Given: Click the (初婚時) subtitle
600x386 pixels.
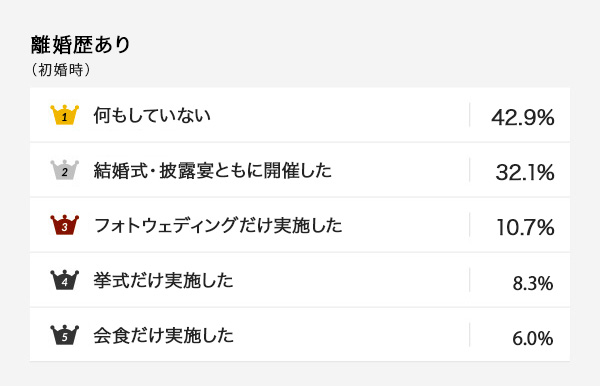Looking at the screenshot, I should click(61, 70).
